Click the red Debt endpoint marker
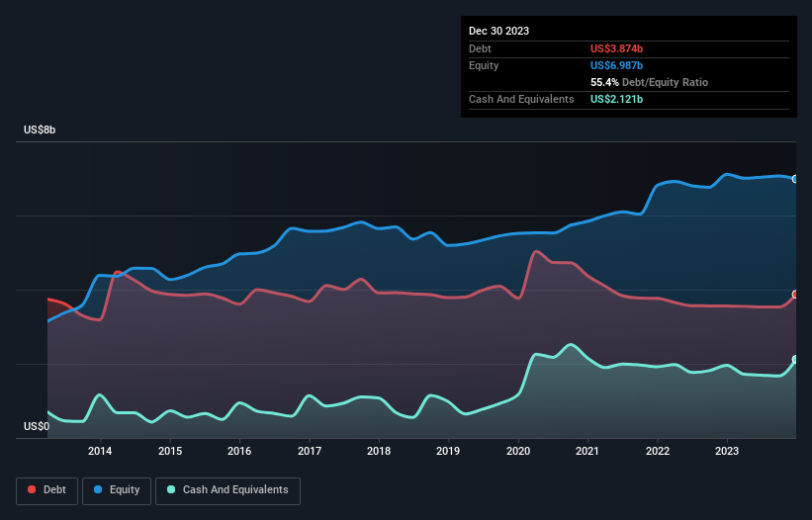The width and height of the screenshot is (812, 520). pos(795,295)
